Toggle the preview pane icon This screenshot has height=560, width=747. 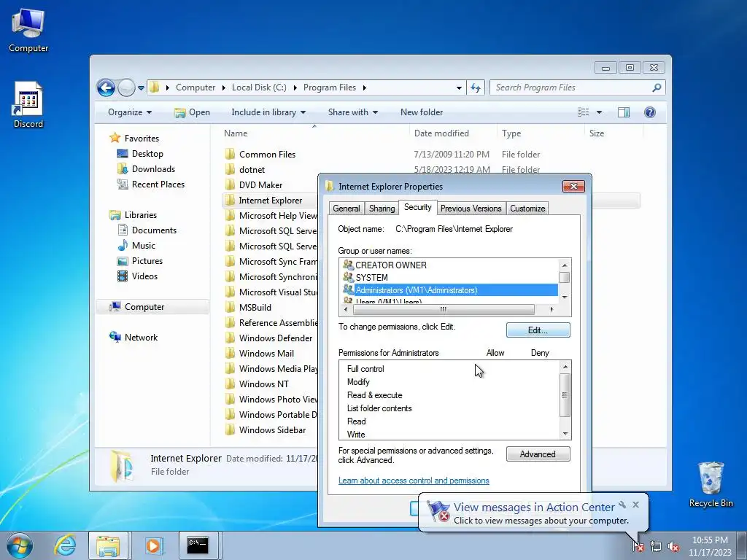pyautogui.click(x=624, y=112)
